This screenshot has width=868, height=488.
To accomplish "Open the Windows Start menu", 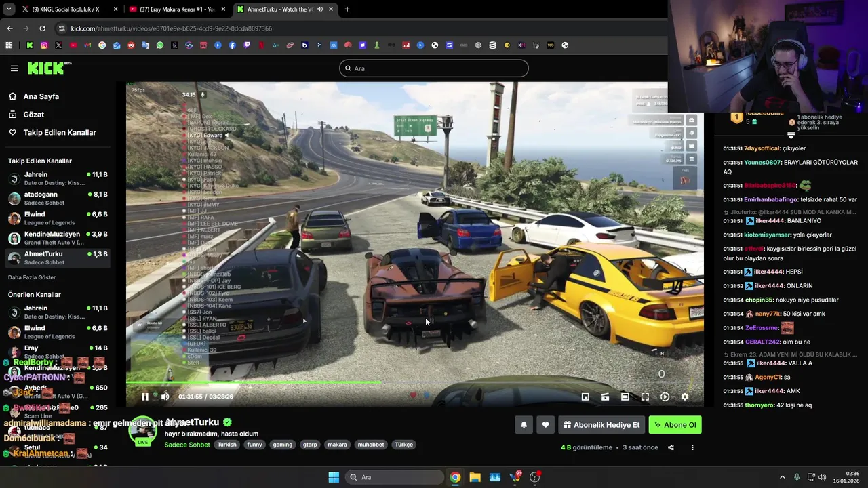I will click(x=334, y=477).
